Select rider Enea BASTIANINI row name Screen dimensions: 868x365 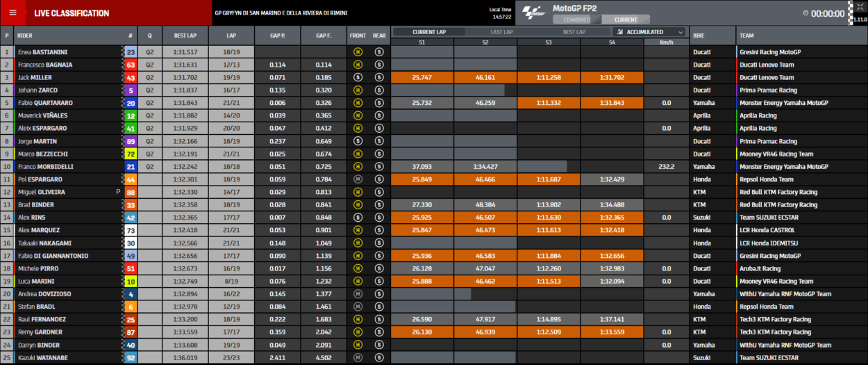click(43, 52)
